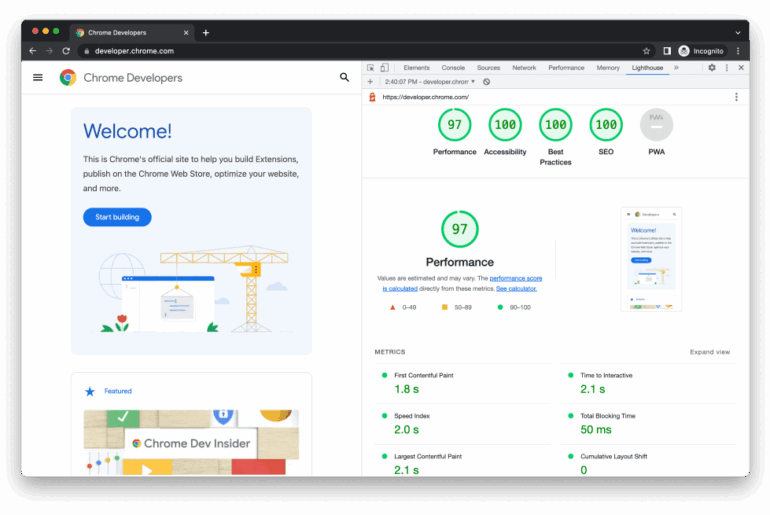This screenshot has height=515, width=770.
Task: Jump to Best Practices score gauge
Action: click(x=555, y=125)
